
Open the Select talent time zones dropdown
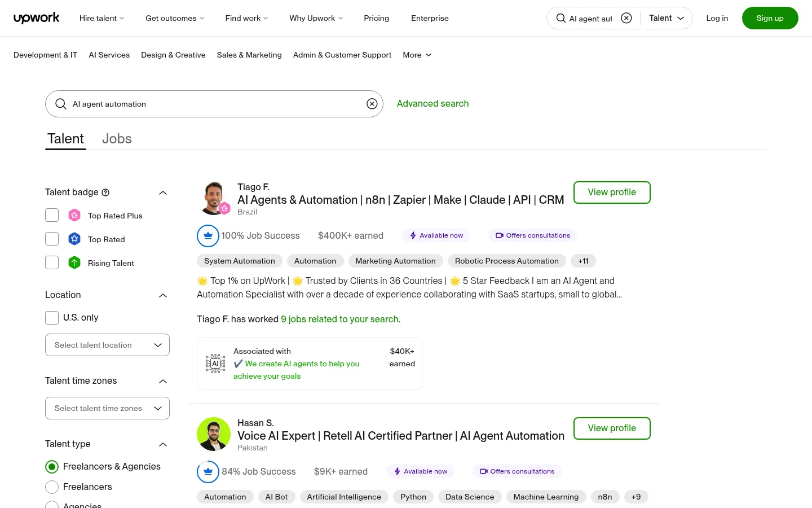click(107, 408)
